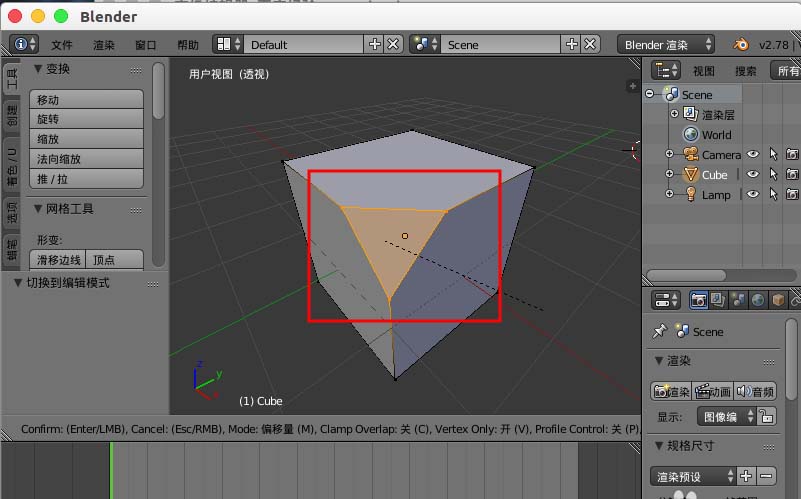Image resolution: width=801 pixels, height=499 pixels.
Task: Hide Cube in viewport via eye icon
Action: pyautogui.click(x=752, y=174)
